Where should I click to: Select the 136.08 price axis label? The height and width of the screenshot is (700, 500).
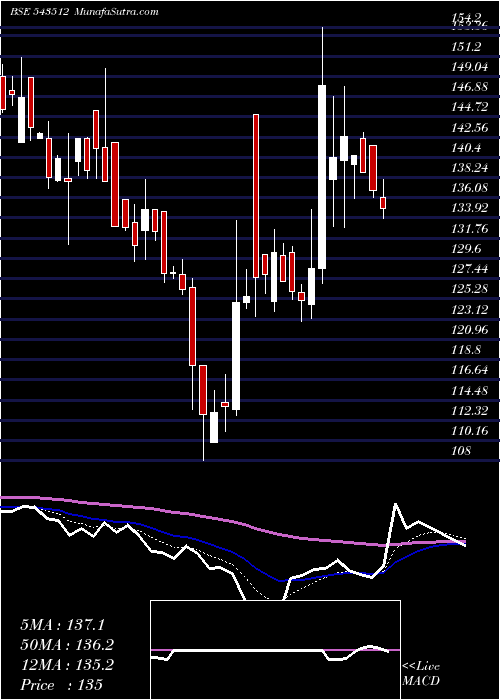(470, 188)
